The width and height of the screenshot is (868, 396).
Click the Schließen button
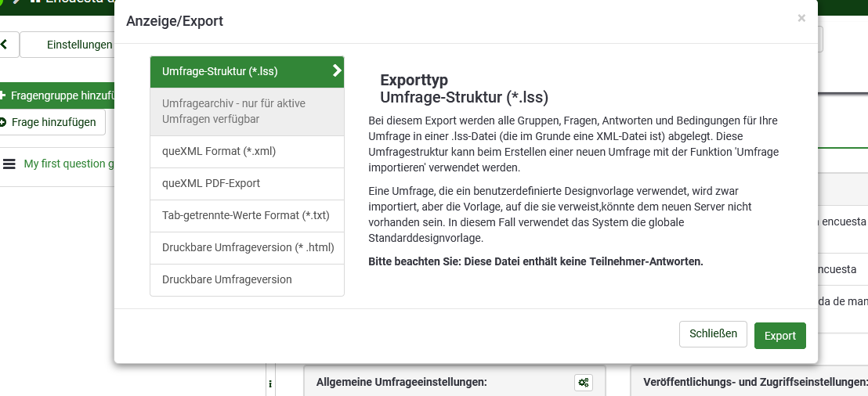pos(712,334)
